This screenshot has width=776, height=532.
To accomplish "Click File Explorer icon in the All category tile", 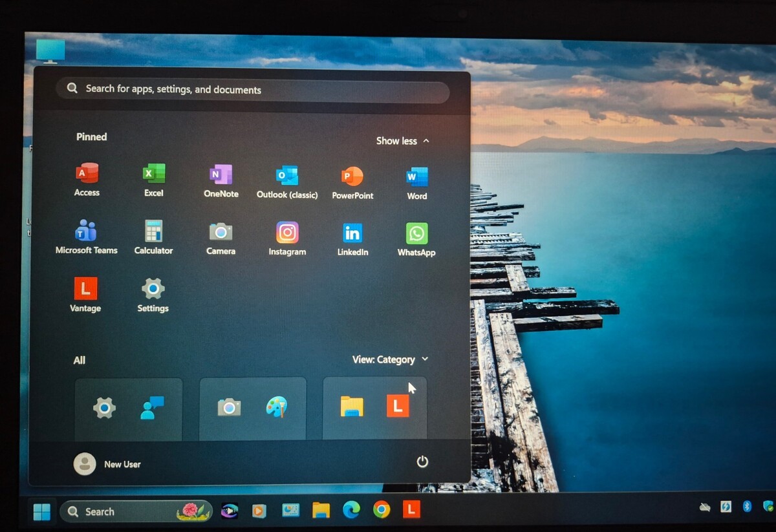I will click(x=352, y=406).
